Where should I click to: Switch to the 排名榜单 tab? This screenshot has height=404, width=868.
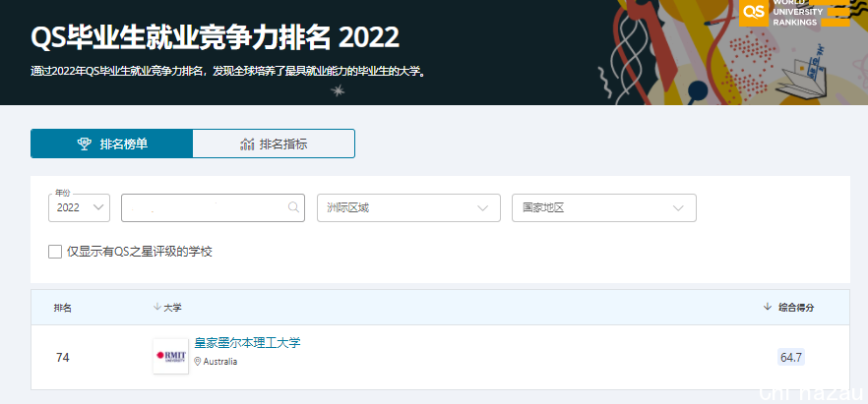tap(112, 144)
